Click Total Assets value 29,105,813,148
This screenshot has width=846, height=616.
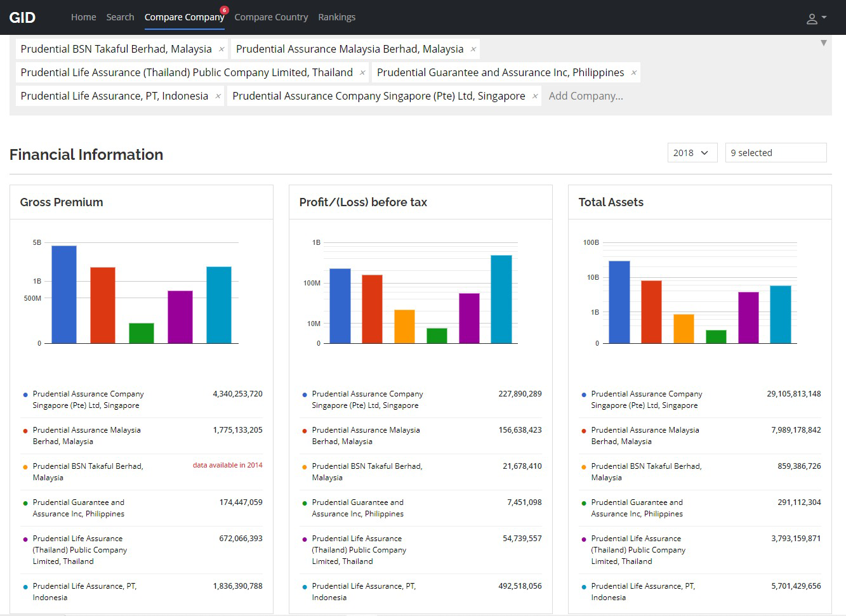(x=794, y=394)
